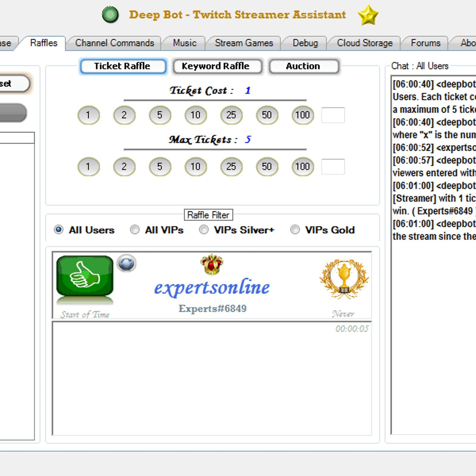Set Max Tickets to 10
Image resolution: width=476 pixels, height=476 pixels.
click(x=195, y=167)
